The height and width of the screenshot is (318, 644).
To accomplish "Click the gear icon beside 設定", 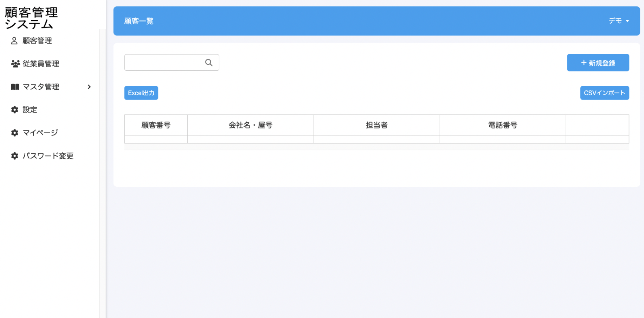I will coord(15,110).
